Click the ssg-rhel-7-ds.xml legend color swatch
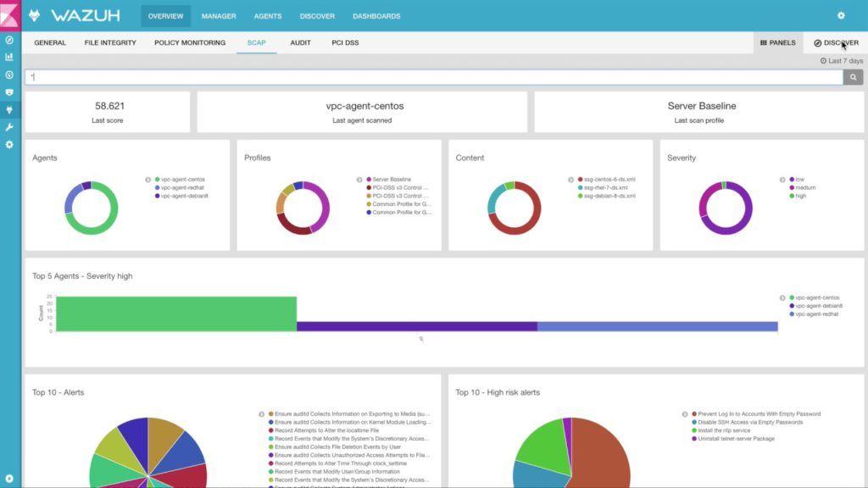This screenshot has height=488, width=868. point(582,188)
